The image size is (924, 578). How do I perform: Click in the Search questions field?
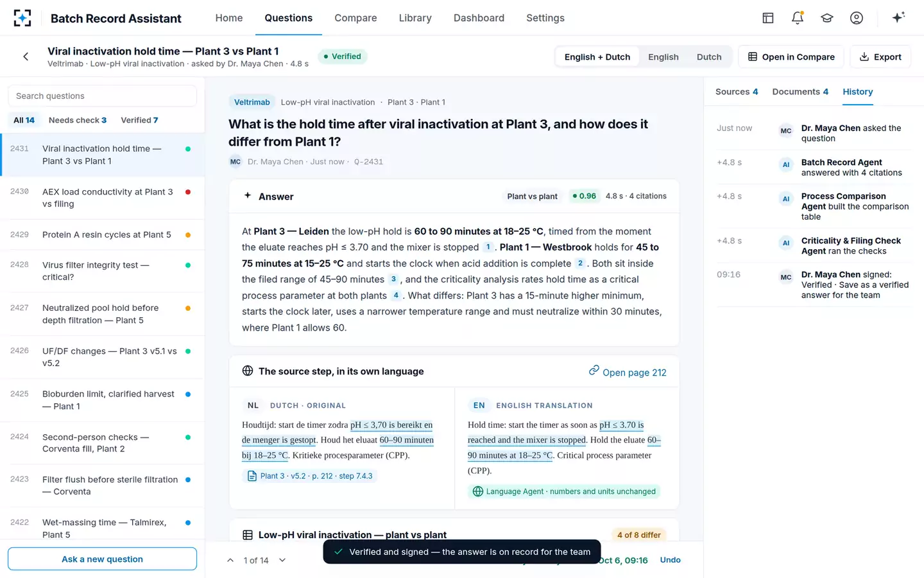(x=102, y=96)
